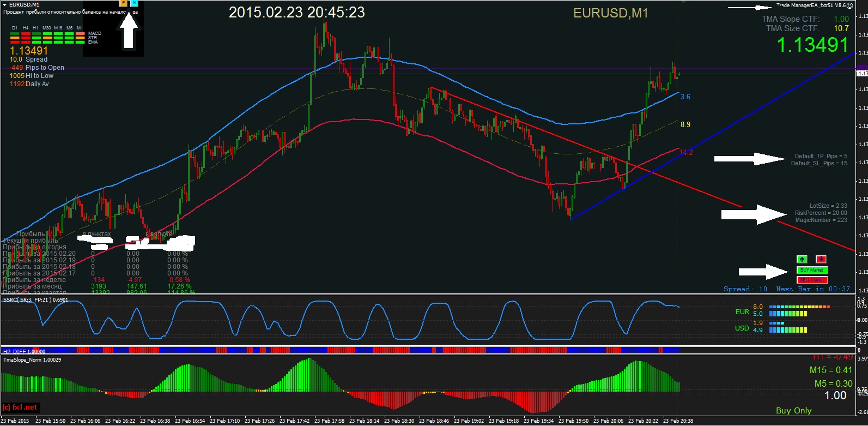Click the monthly profit 17.26 % value
Image resolution: width=868 pixels, height=426 pixels.
pyautogui.click(x=179, y=286)
